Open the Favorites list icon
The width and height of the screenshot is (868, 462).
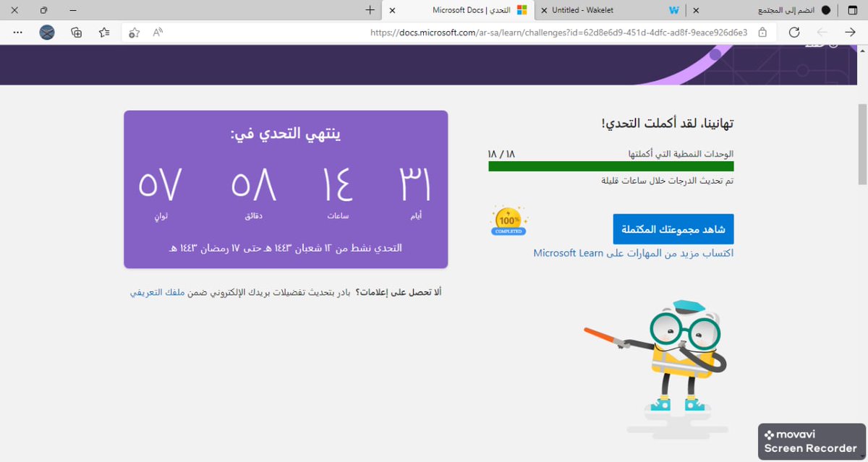105,33
